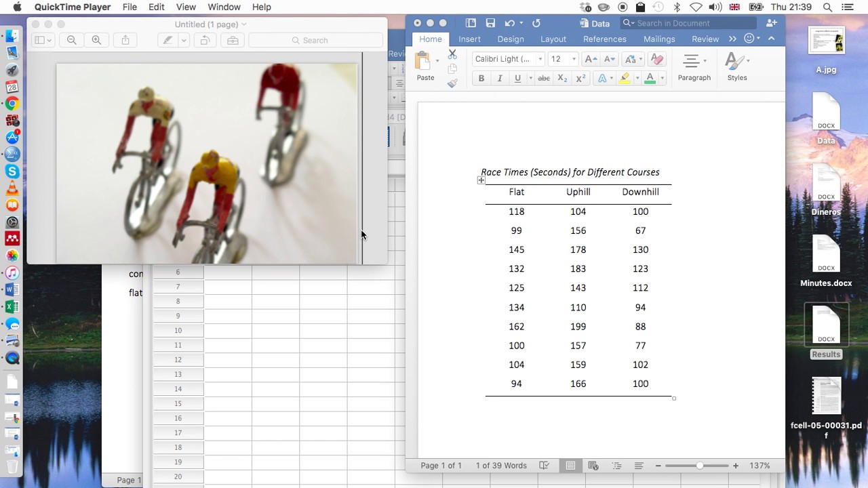The width and height of the screenshot is (868, 488).
Task: Zoom out in the Preview window toolbar
Action: [72, 40]
